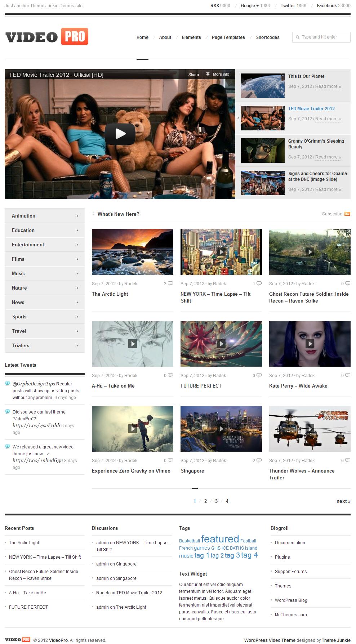Open the http://t.co/4suFrddi tweet link
The height and width of the screenshot is (644, 356).
pyautogui.click(x=36, y=425)
